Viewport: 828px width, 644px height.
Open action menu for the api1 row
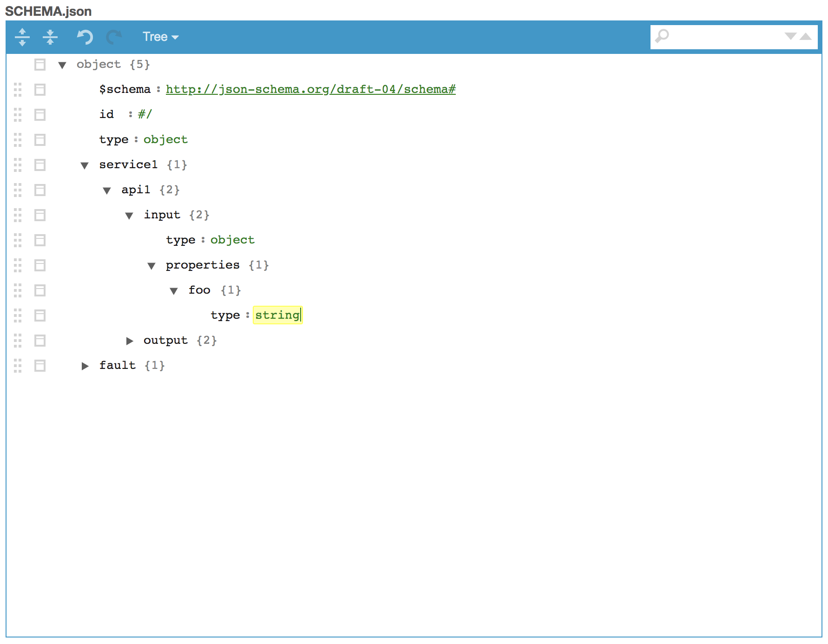coord(40,190)
